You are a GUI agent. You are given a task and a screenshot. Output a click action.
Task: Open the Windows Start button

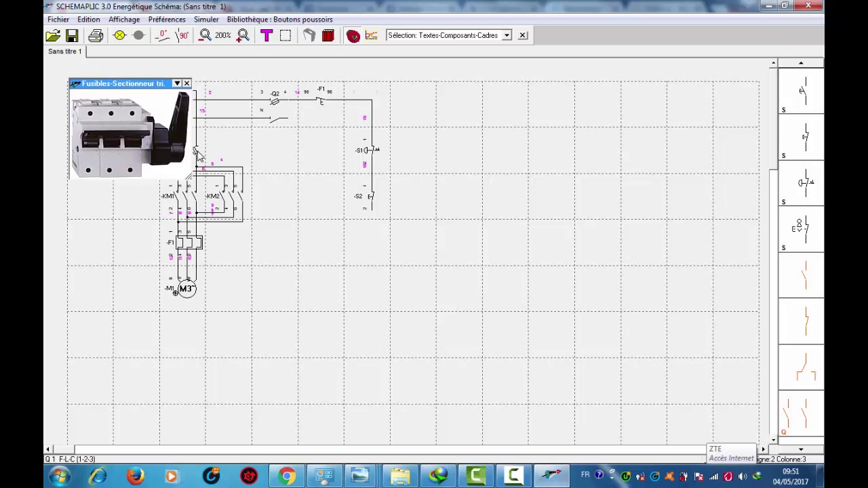click(60, 476)
